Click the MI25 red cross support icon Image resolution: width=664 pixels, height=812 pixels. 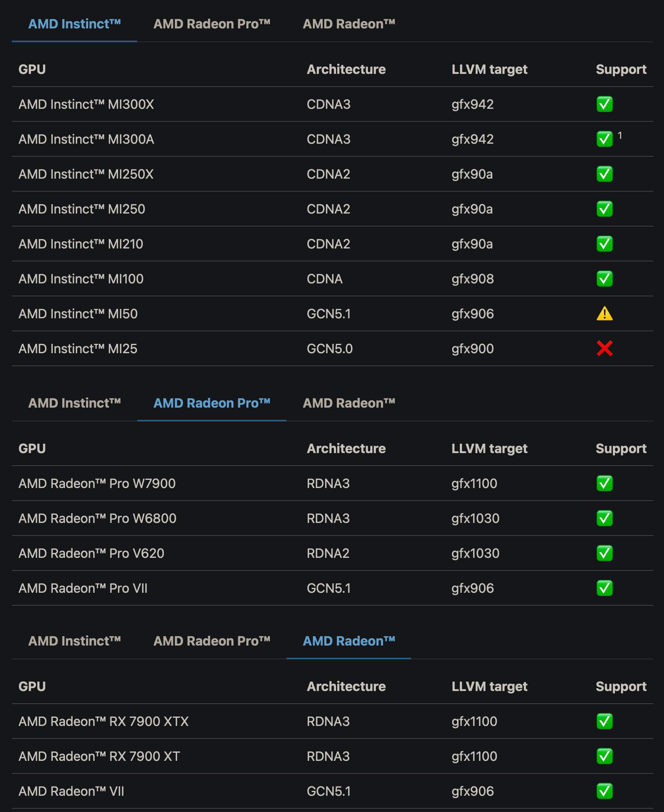coord(604,349)
